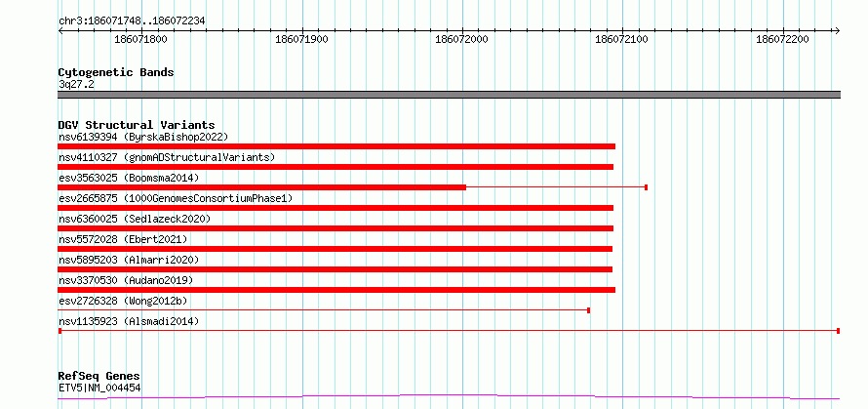Viewport: 868px width, 409px height.
Task: Click the right arrow of the ruler
Action: click(837, 30)
